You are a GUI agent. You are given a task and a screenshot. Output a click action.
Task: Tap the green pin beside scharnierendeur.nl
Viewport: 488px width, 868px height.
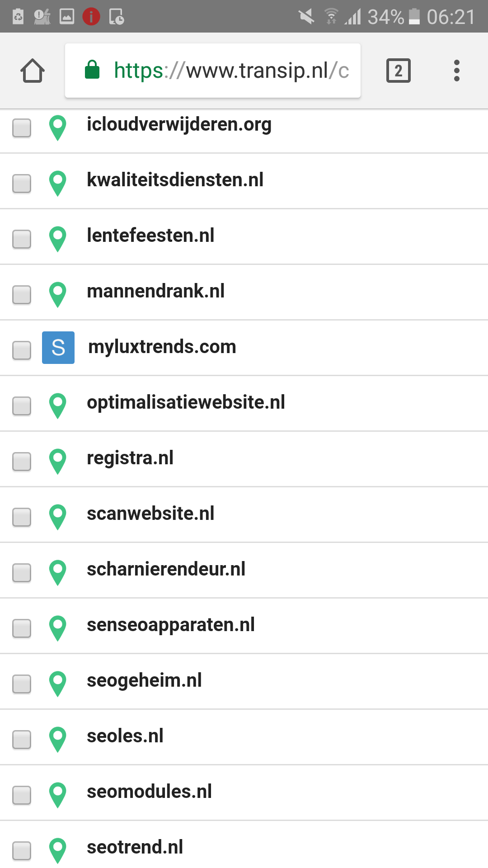tap(58, 572)
